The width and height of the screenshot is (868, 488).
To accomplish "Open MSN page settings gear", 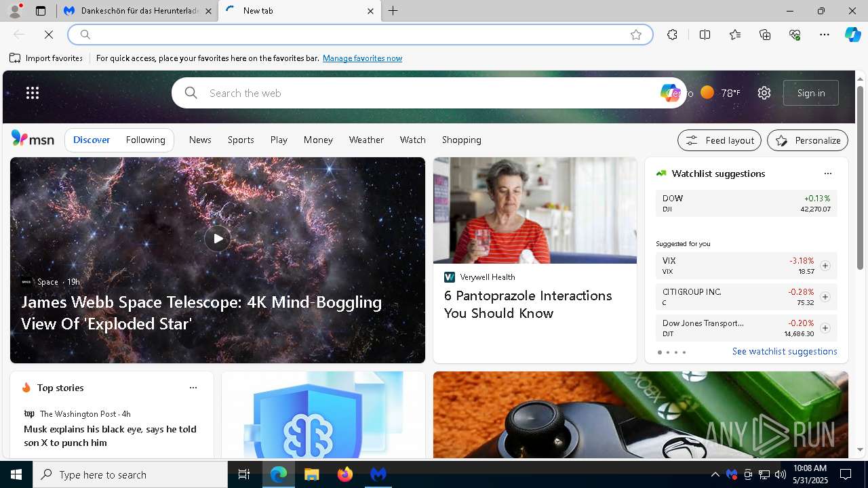I will (764, 93).
